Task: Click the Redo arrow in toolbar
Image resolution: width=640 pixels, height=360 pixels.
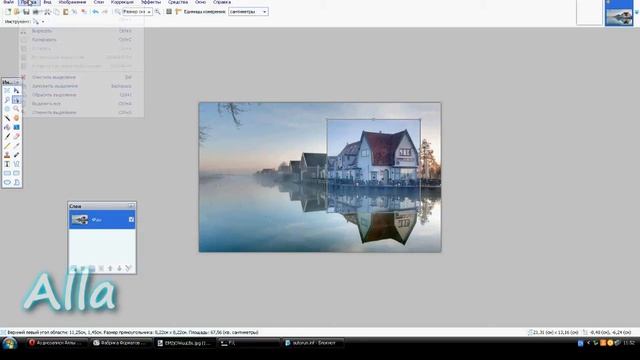Action: point(104,12)
